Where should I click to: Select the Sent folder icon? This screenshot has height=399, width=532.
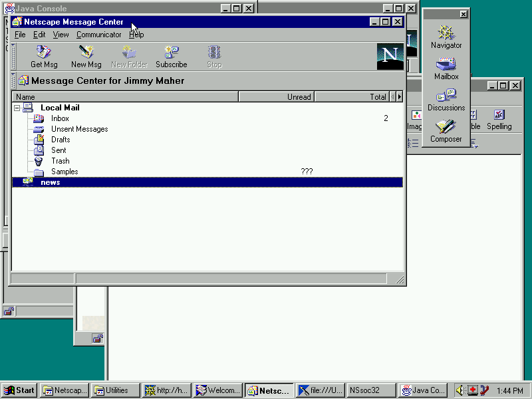(x=39, y=150)
